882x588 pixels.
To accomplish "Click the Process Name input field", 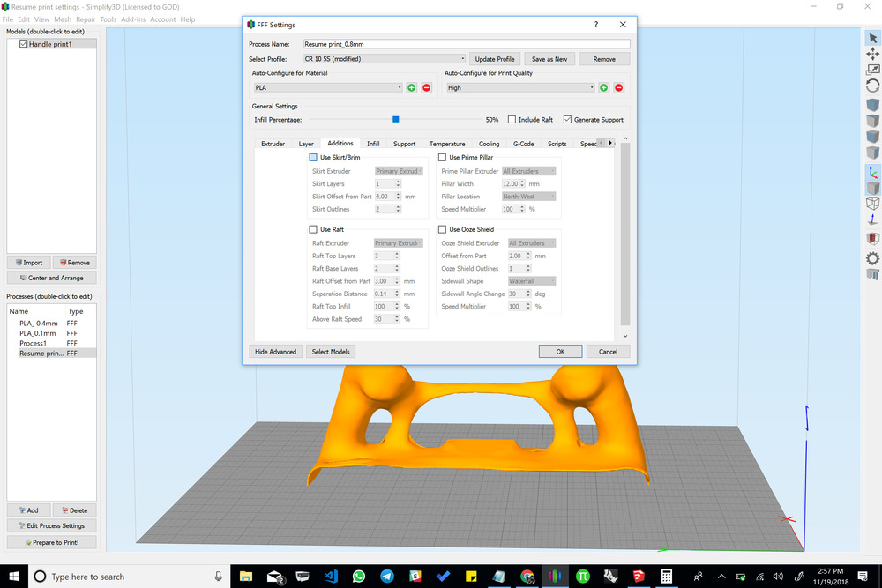I will pos(467,44).
